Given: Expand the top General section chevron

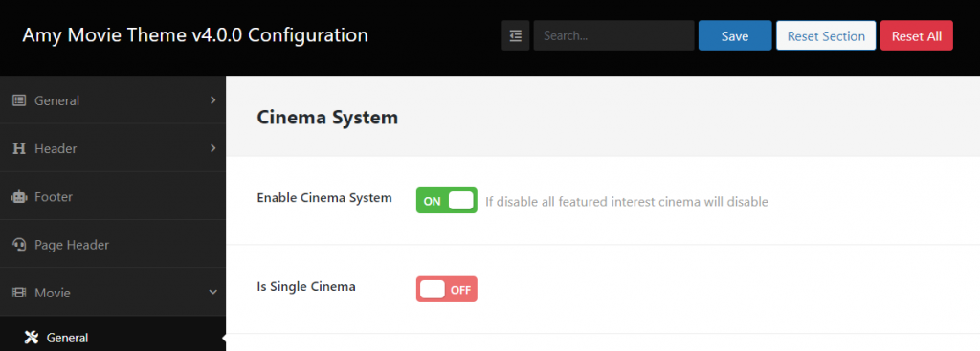Looking at the screenshot, I should click(x=213, y=99).
